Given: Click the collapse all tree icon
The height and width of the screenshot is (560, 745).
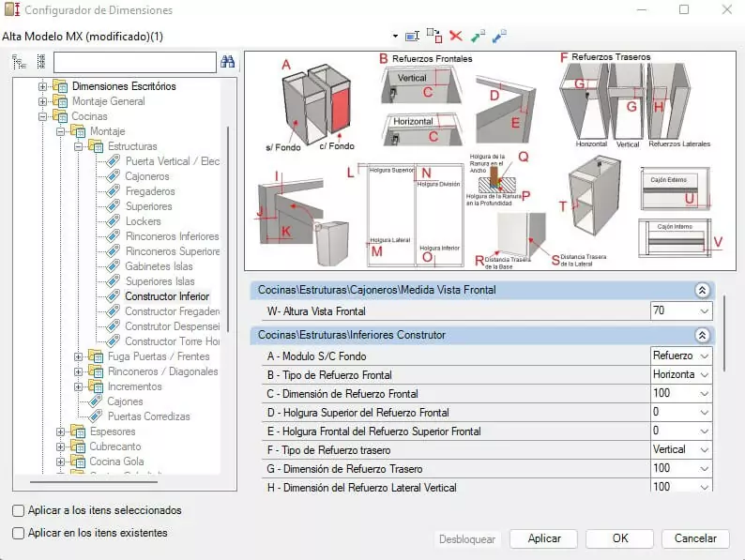Looking at the screenshot, I should tap(40, 62).
